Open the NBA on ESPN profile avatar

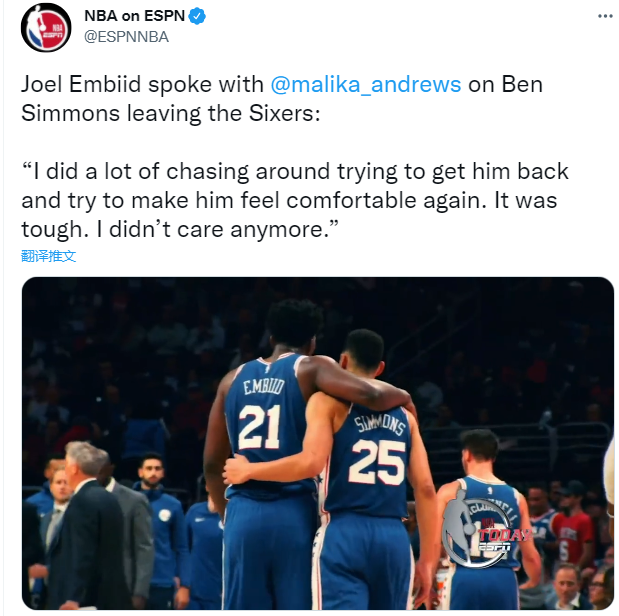(46, 28)
